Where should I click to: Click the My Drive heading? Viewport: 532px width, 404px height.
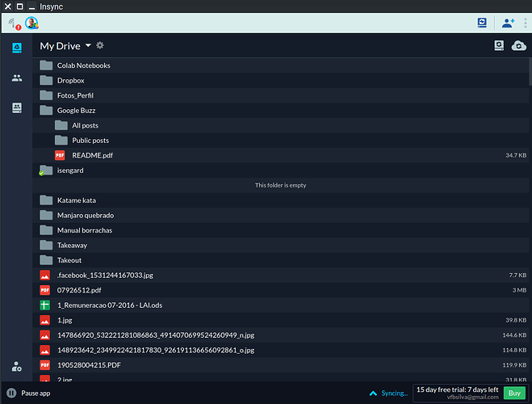tap(60, 46)
